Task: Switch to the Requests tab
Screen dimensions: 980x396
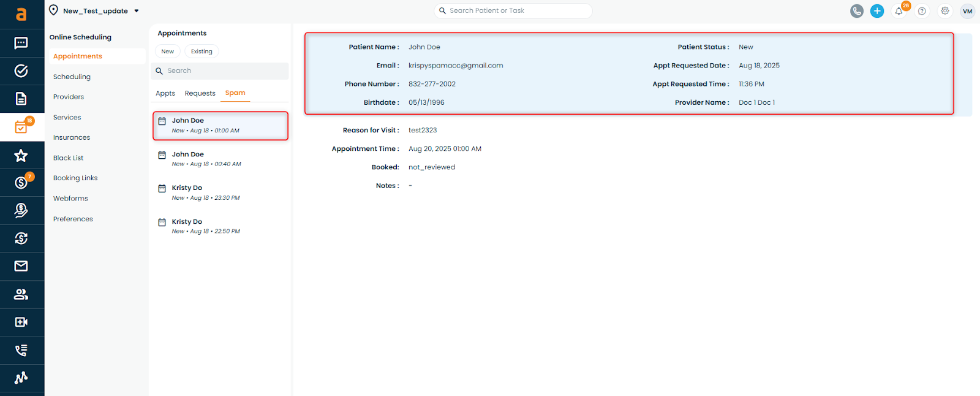Action: click(x=200, y=93)
